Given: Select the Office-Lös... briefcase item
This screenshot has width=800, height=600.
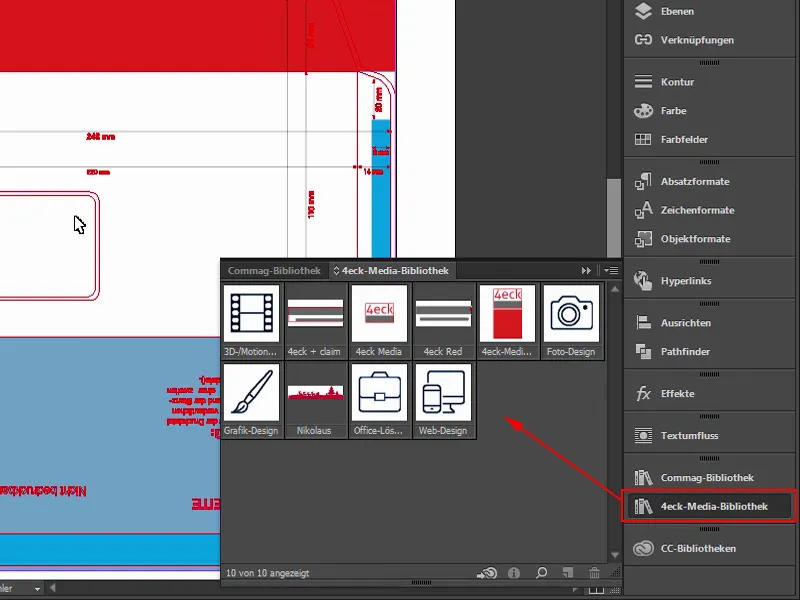Looking at the screenshot, I should (379, 401).
